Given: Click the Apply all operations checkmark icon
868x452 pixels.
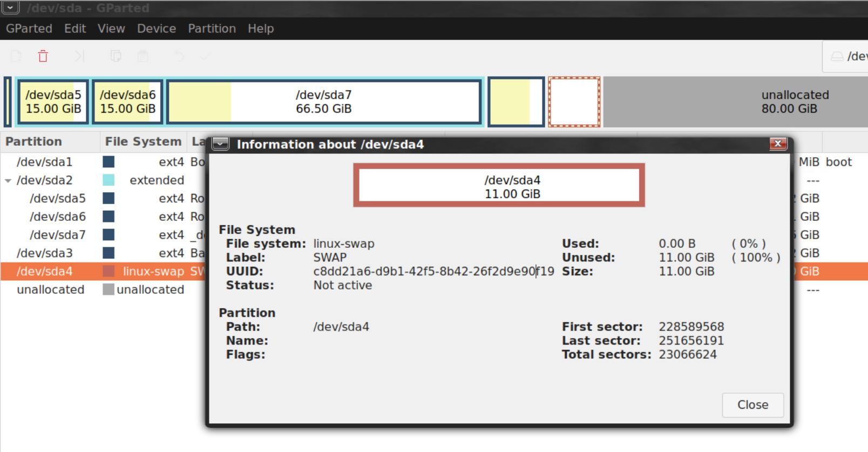Looking at the screenshot, I should (206, 56).
